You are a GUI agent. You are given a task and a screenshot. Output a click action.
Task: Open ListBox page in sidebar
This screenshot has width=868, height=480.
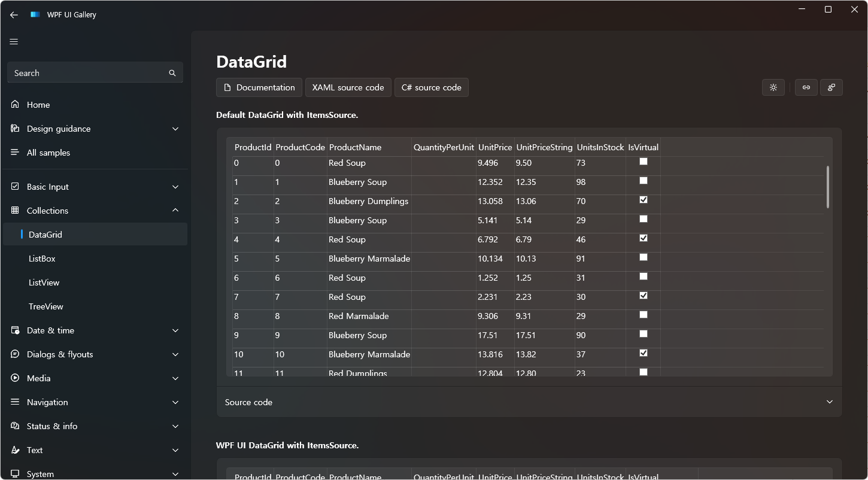point(95,259)
